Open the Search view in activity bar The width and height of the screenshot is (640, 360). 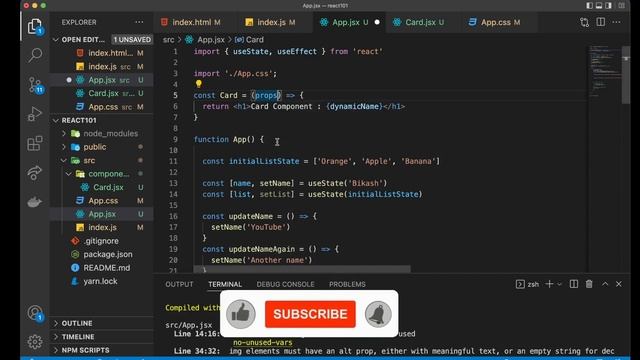pyautogui.click(x=35, y=55)
